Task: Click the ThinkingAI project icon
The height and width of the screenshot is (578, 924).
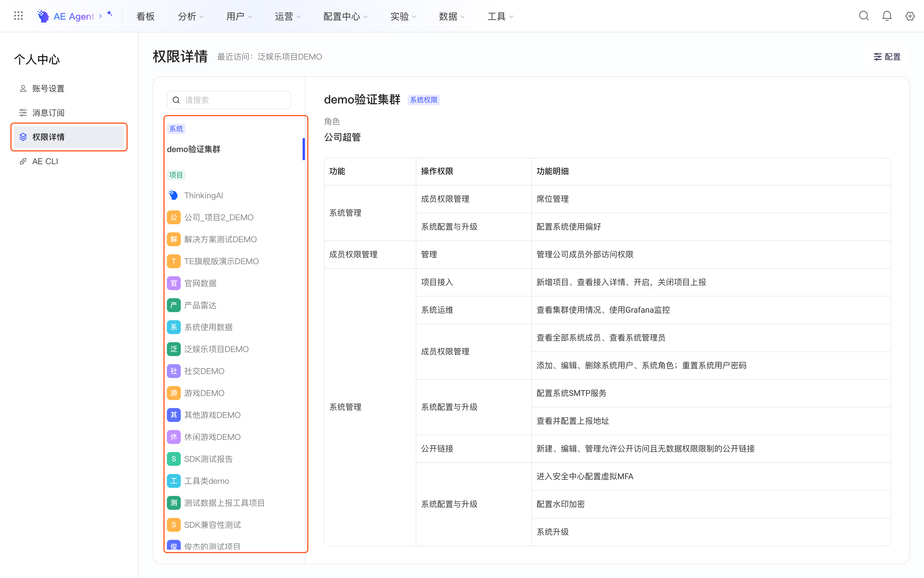Action: (173, 195)
